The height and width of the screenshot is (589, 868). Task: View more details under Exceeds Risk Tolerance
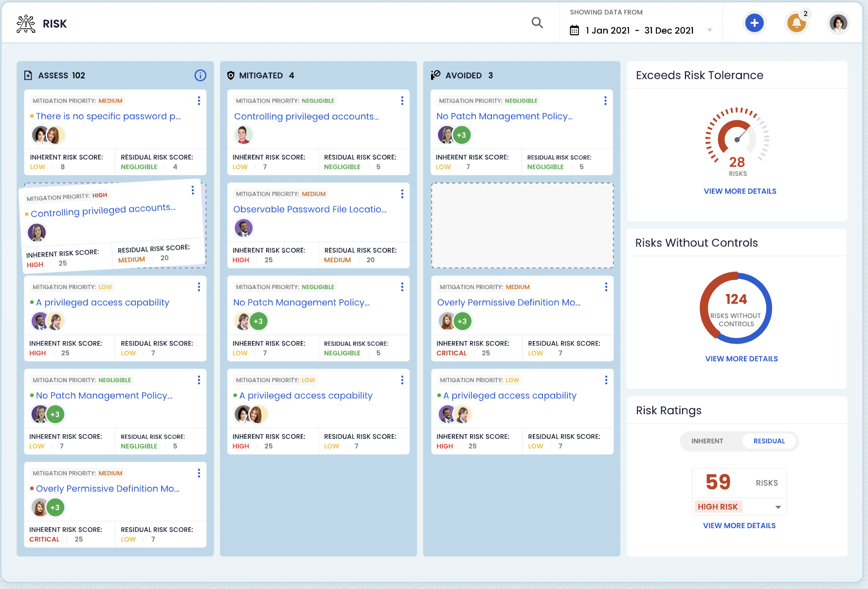[740, 191]
